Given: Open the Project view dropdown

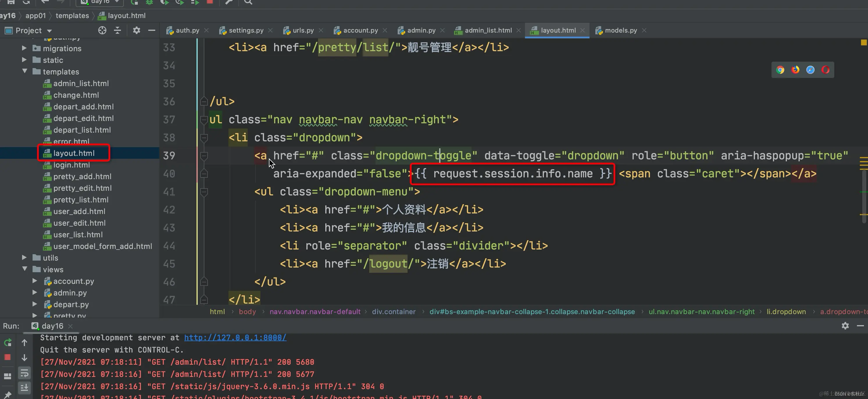Looking at the screenshot, I should coord(49,31).
